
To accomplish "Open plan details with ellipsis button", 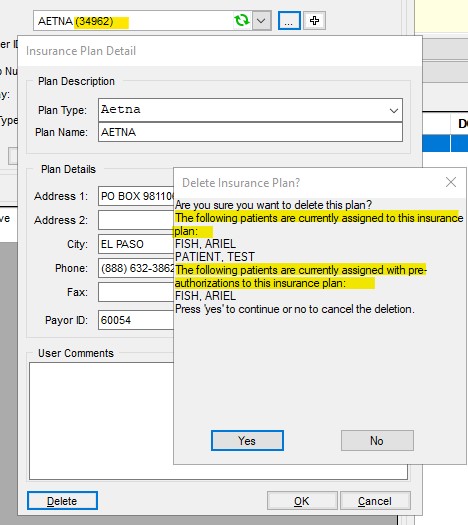I will (289, 21).
